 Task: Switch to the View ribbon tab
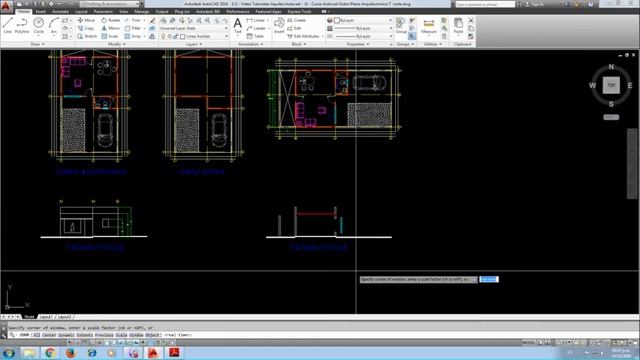click(123, 11)
